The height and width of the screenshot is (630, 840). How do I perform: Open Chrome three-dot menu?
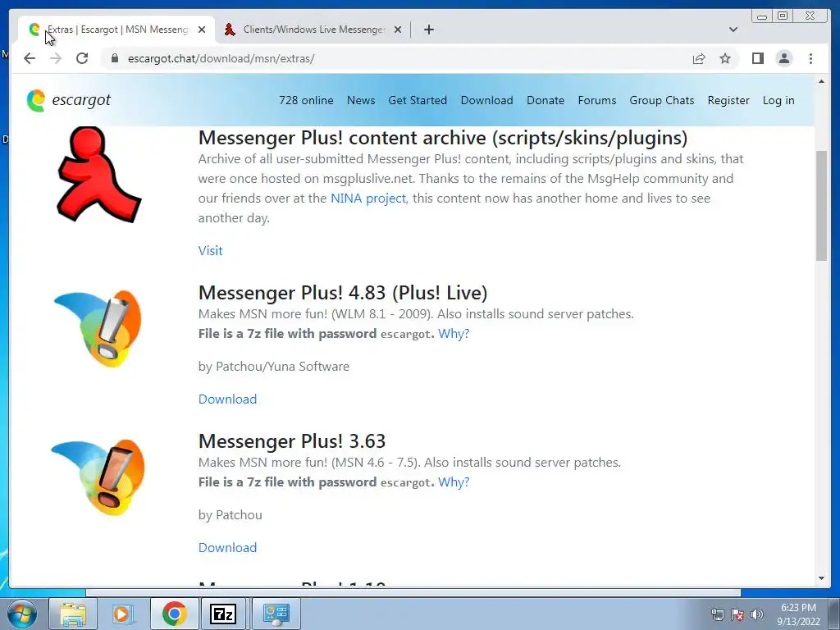coord(810,58)
